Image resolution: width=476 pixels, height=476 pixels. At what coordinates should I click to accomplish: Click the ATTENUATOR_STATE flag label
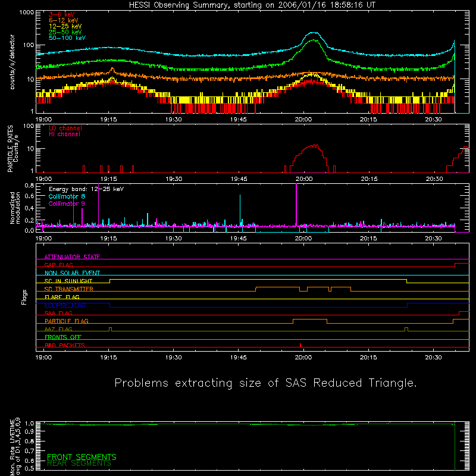pos(72,257)
